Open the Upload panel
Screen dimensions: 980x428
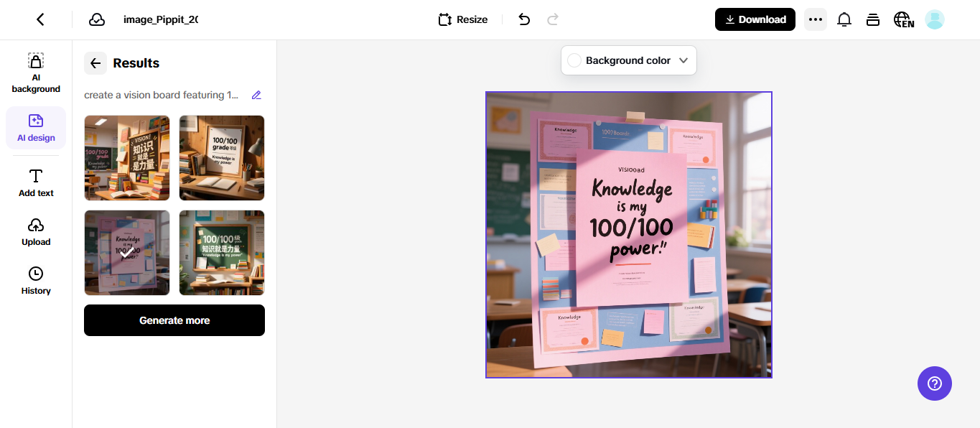pyautogui.click(x=36, y=232)
